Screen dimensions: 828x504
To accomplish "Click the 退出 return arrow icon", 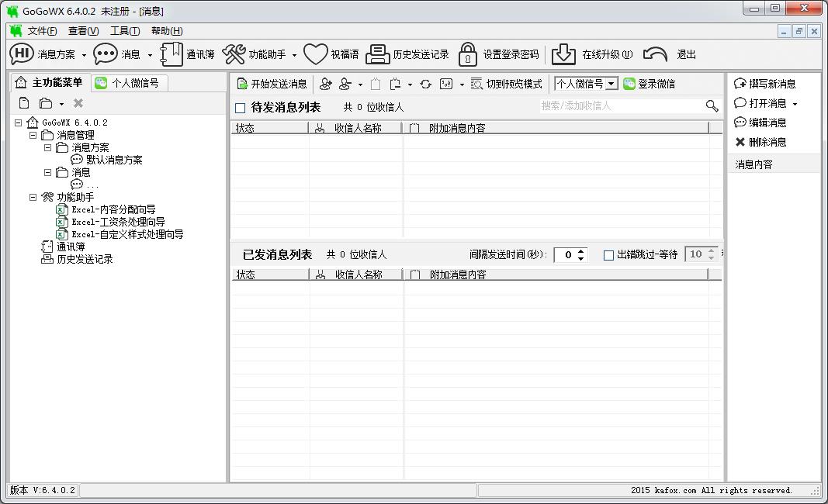I will [x=655, y=54].
